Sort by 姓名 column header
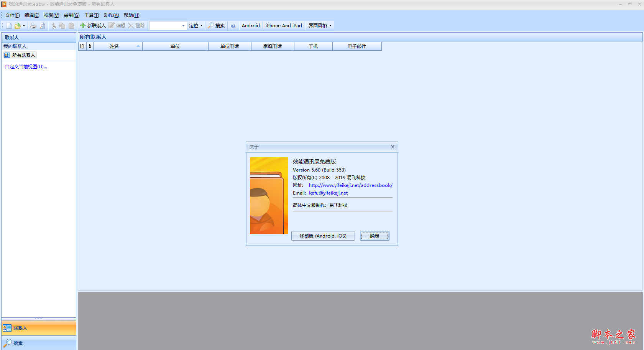Image resolution: width=644 pixels, height=350 pixels. pyautogui.click(x=118, y=46)
